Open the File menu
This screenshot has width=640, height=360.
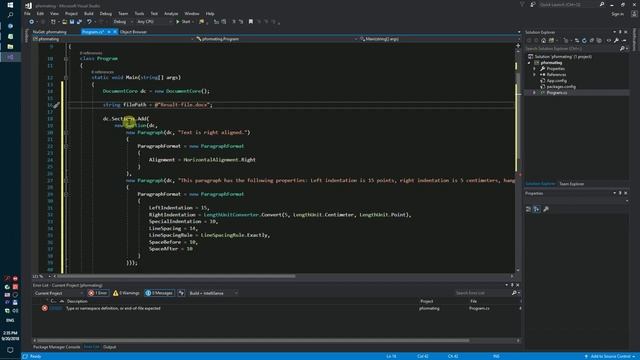[x=27, y=13]
